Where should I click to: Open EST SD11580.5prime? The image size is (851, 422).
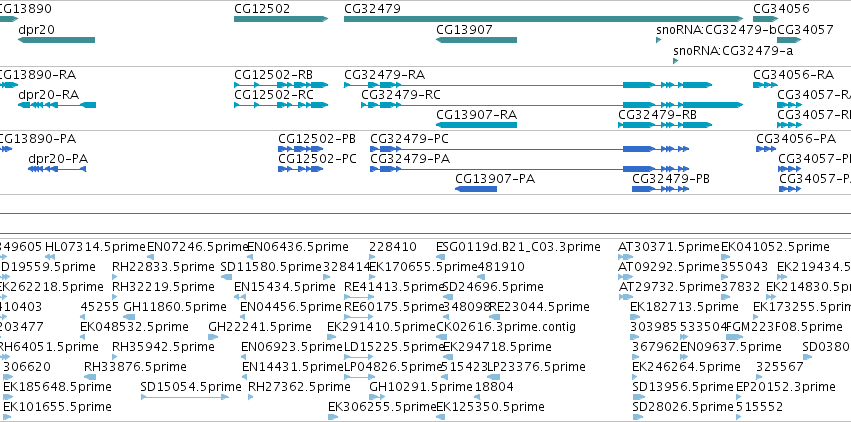(271, 266)
